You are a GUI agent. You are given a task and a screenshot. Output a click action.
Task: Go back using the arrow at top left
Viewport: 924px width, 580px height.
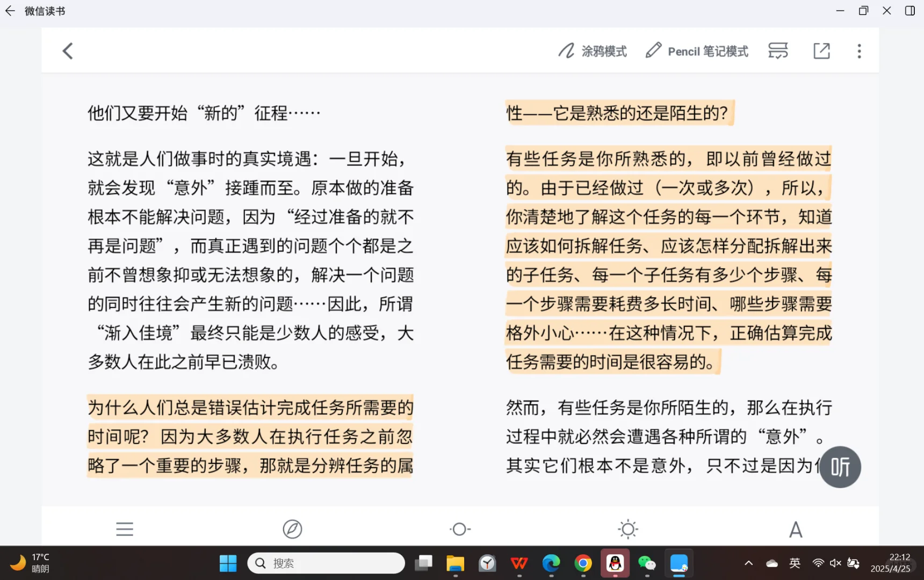tap(68, 50)
